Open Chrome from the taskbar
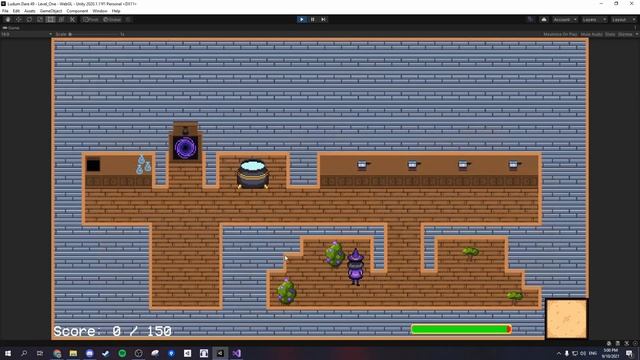 click(x=57, y=353)
